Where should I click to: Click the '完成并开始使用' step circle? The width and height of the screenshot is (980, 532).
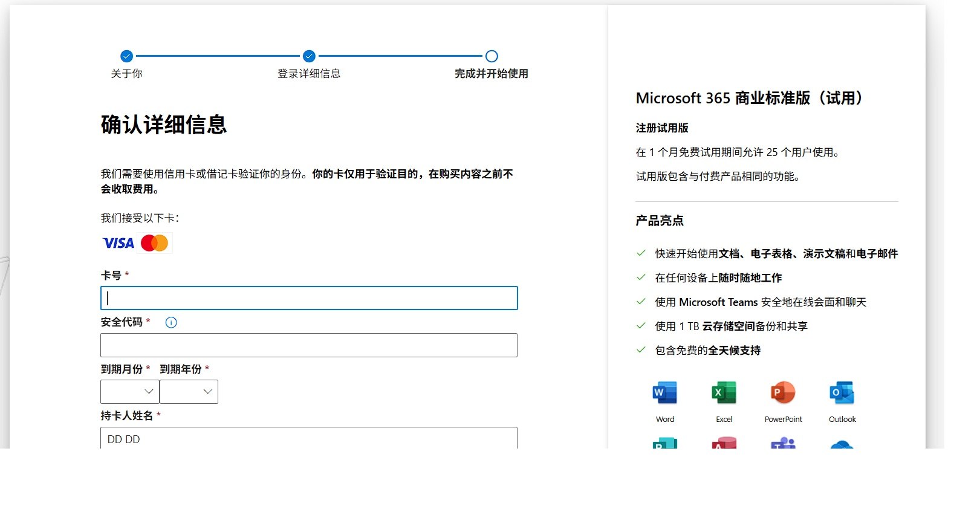click(x=492, y=56)
